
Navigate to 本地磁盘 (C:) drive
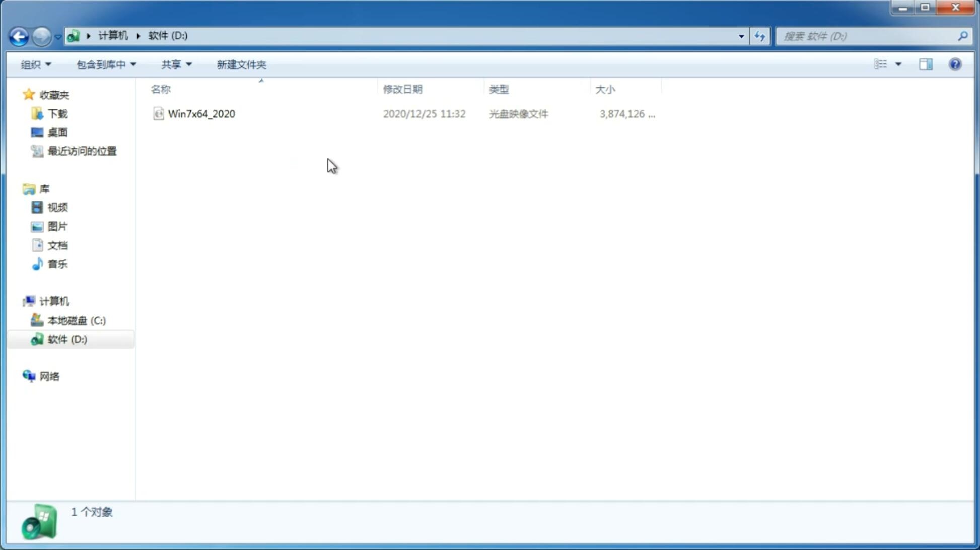coord(76,320)
